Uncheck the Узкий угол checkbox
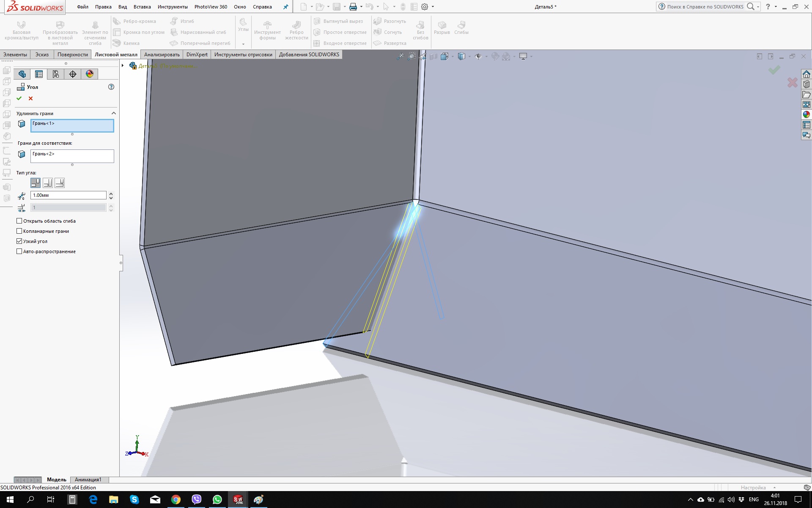The image size is (812, 508). pos(19,241)
